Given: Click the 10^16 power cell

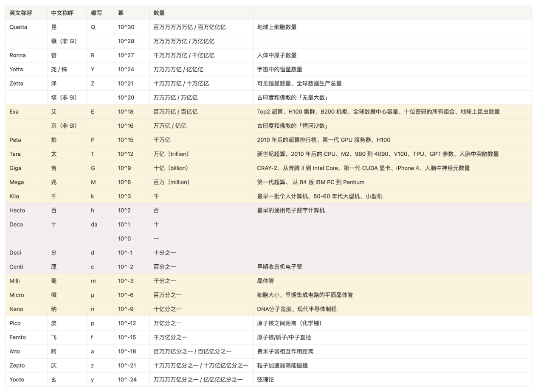Looking at the screenshot, I should [132, 126].
